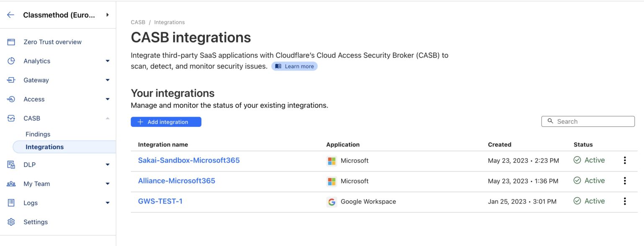
Task: Click the Logs sidebar icon
Action: pyautogui.click(x=10, y=203)
